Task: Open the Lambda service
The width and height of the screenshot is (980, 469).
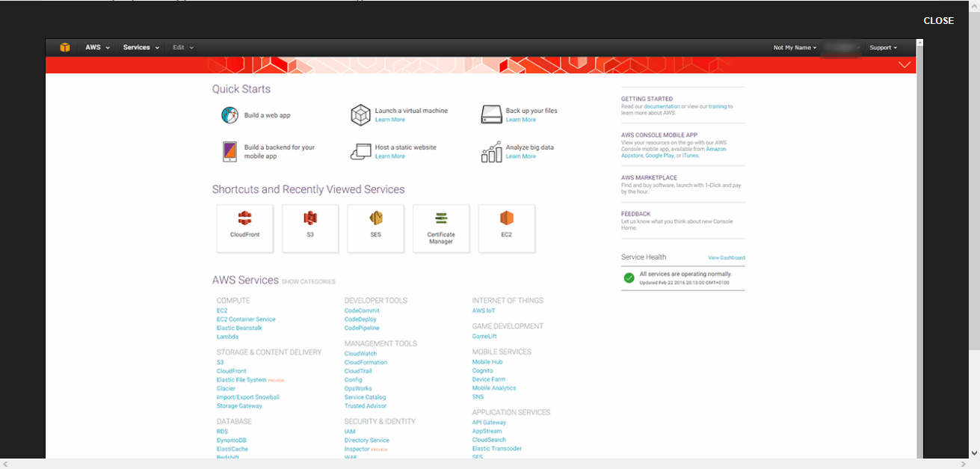Action: pyautogui.click(x=227, y=337)
